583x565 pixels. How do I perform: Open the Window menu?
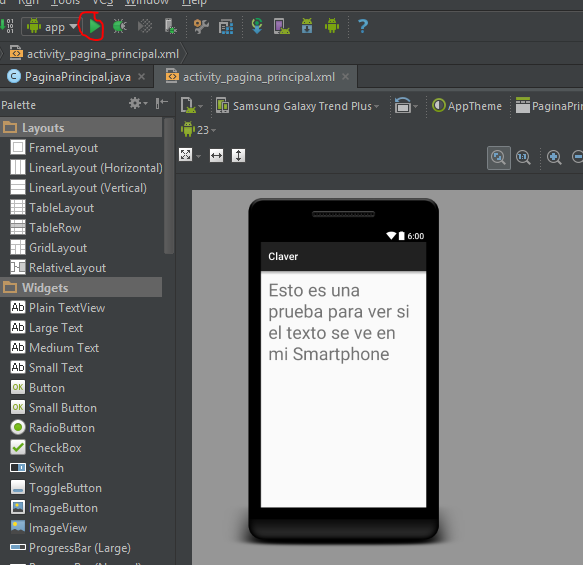[147, 3]
